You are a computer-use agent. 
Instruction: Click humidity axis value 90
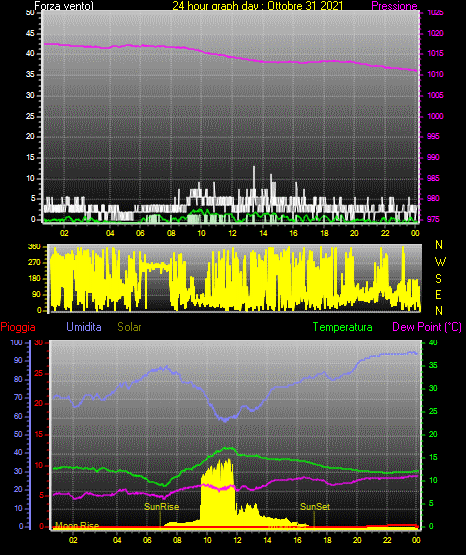coord(18,360)
